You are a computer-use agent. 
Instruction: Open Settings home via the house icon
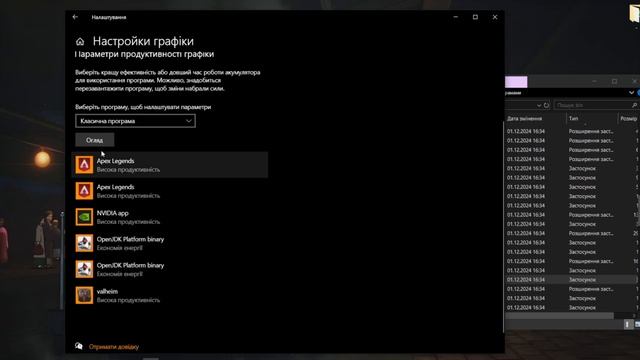click(80, 42)
